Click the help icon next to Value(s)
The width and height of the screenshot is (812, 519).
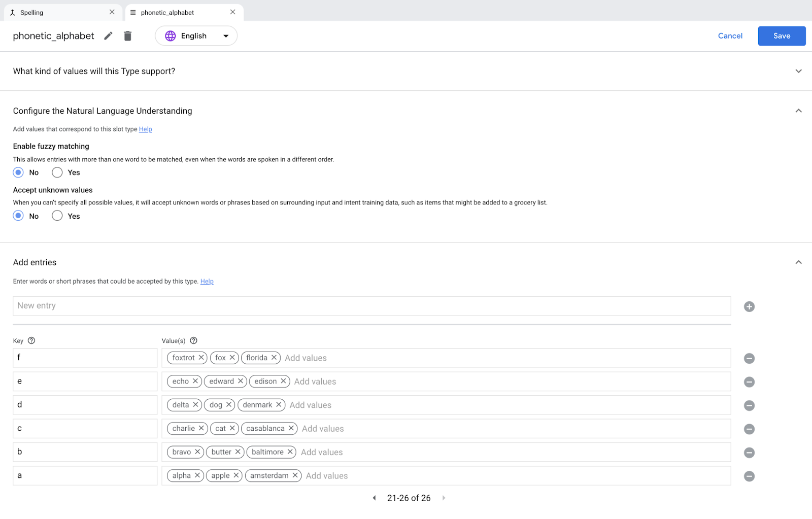coord(193,341)
